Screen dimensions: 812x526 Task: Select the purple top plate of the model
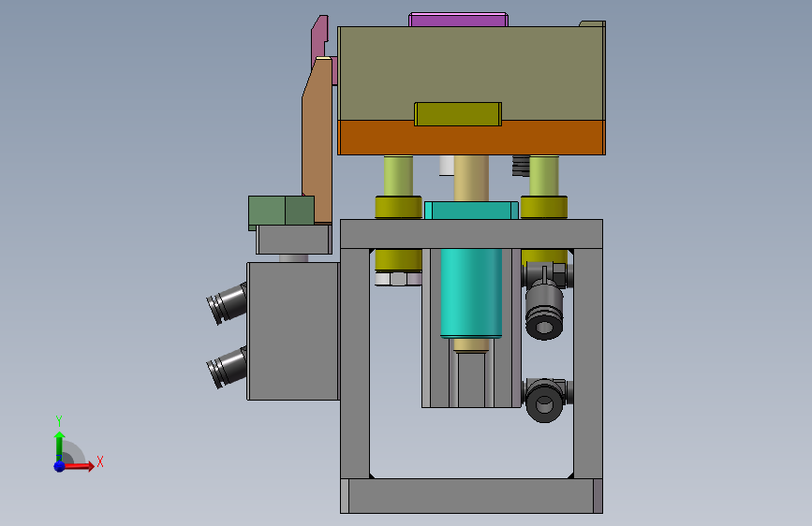click(x=458, y=20)
